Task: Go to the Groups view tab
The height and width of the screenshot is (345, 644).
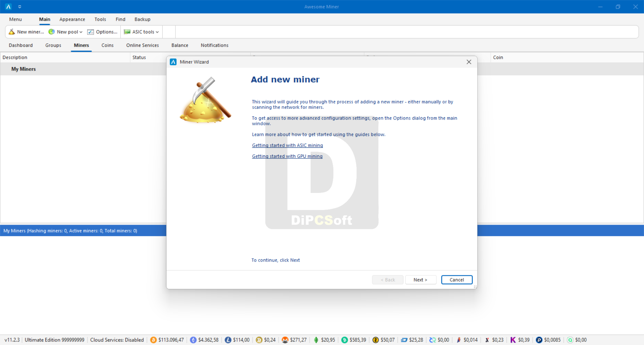Action: [53, 45]
